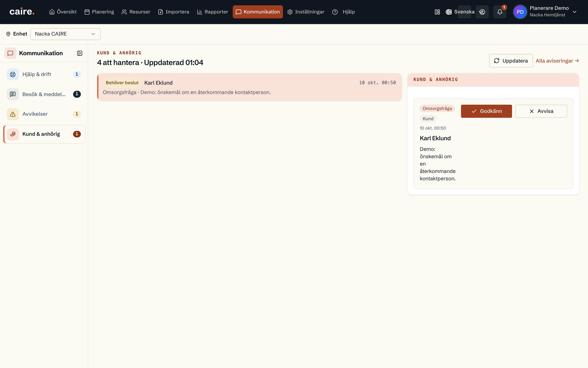Open the Hjälp menu item
The image size is (588, 368).
(343, 12)
